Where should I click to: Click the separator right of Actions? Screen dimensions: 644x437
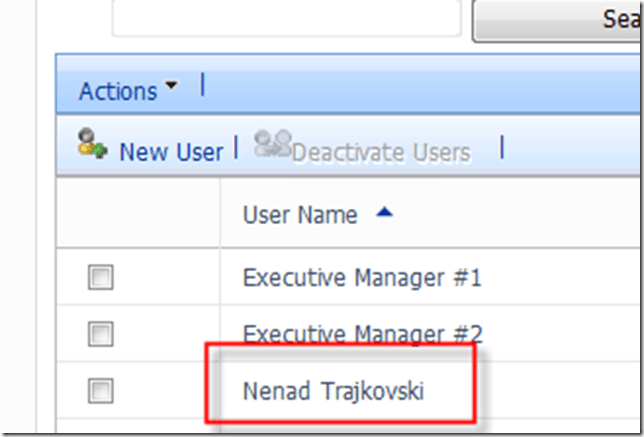(202, 84)
